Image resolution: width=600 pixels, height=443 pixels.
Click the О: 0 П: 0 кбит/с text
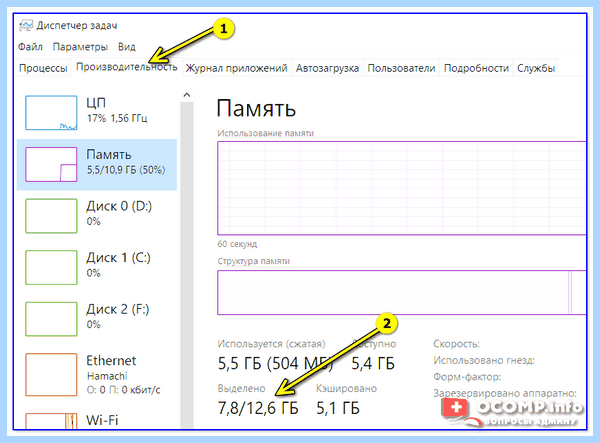(x=124, y=390)
